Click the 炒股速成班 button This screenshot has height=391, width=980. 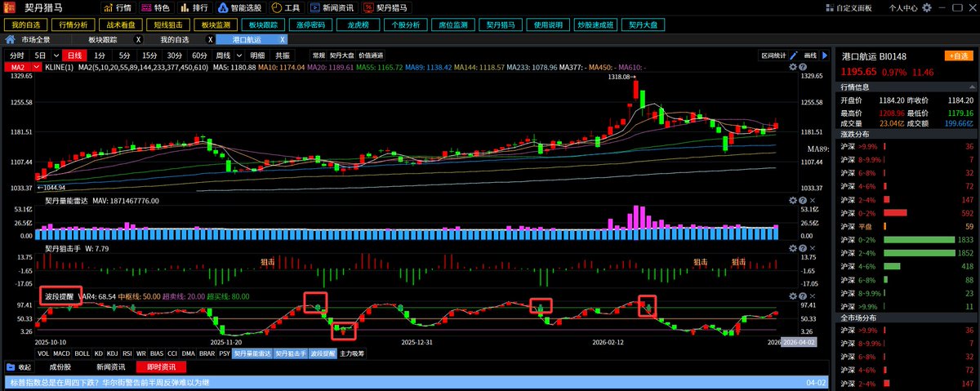[595, 25]
